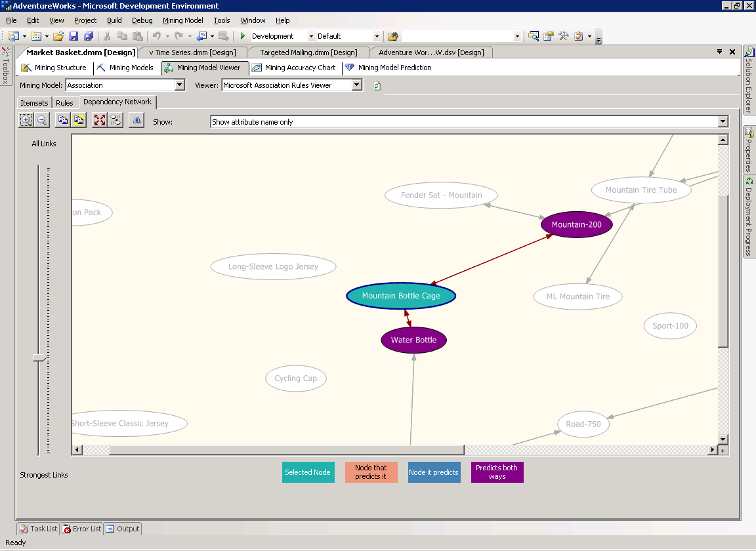This screenshot has height=551, width=756.
Task: Save All files toolbar icon
Action: 88,36
